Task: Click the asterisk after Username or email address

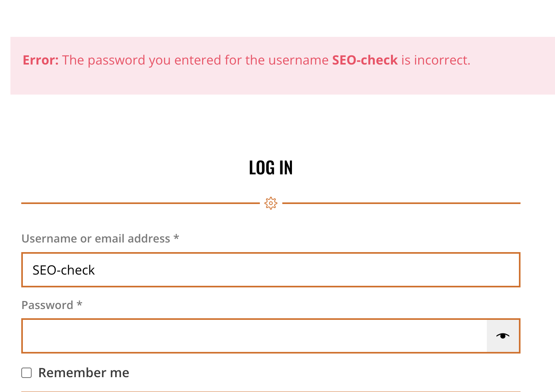Action: coord(176,238)
